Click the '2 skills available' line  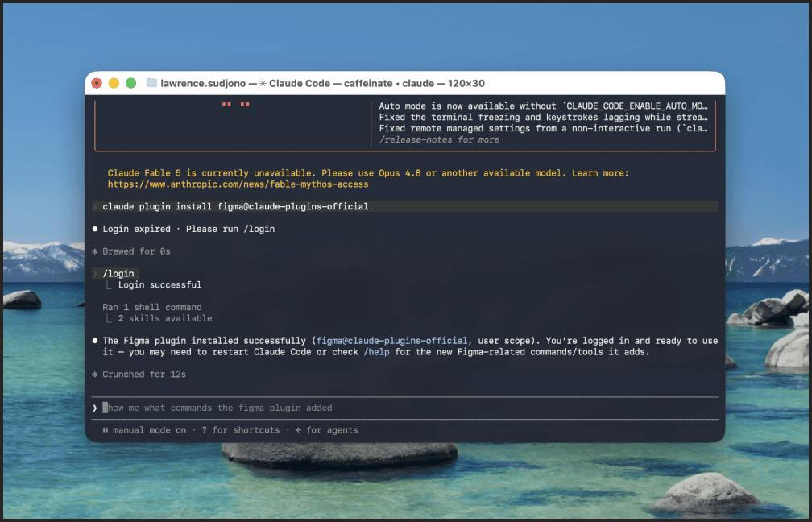[165, 318]
